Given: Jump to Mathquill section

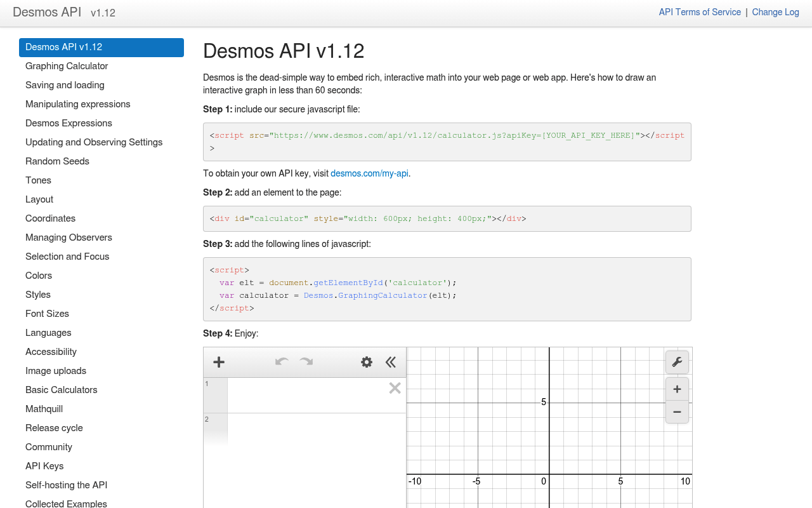Looking at the screenshot, I should point(101,409).
